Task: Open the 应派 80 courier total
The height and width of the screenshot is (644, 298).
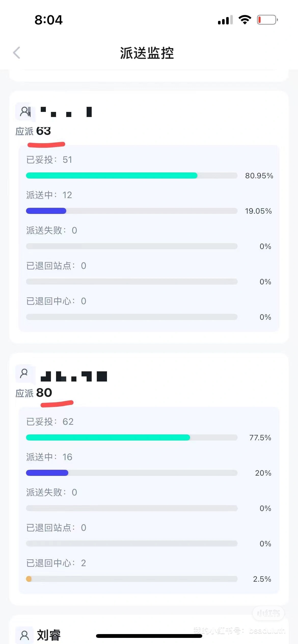Action: 34,393
